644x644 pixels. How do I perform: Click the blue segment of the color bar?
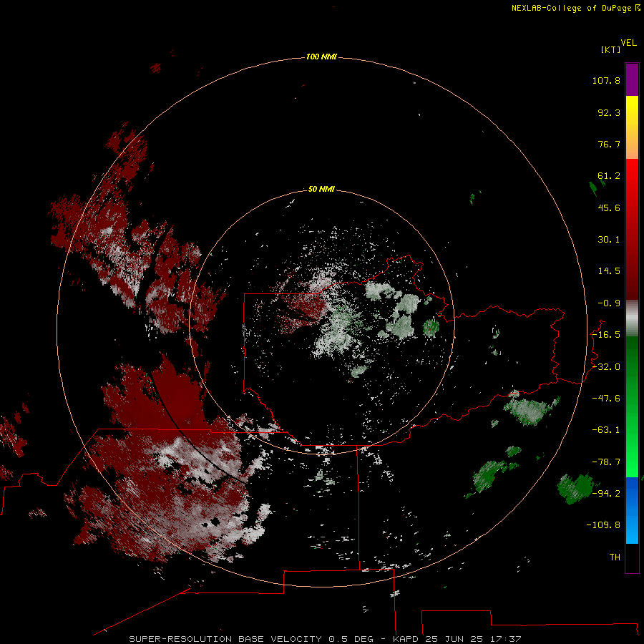click(x=632, y=510)
